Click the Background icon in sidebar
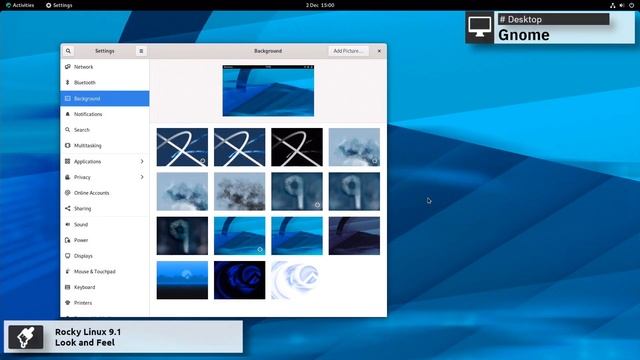The image size is (640, 360). pos(68,98)
